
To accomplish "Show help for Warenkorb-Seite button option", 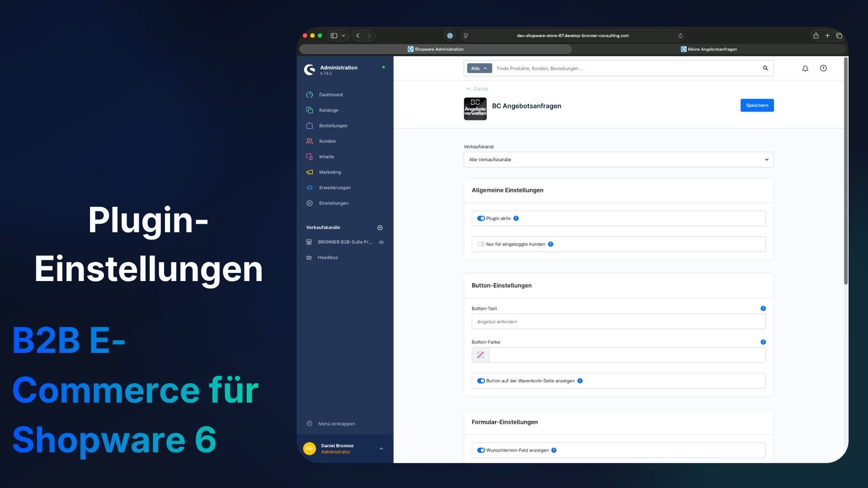I will click(x=580, y=381).
